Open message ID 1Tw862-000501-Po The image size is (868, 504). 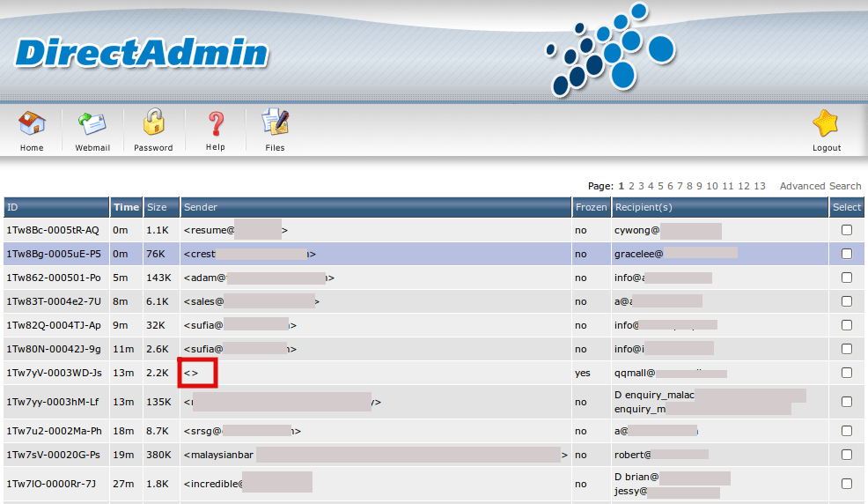pos(54,278)
